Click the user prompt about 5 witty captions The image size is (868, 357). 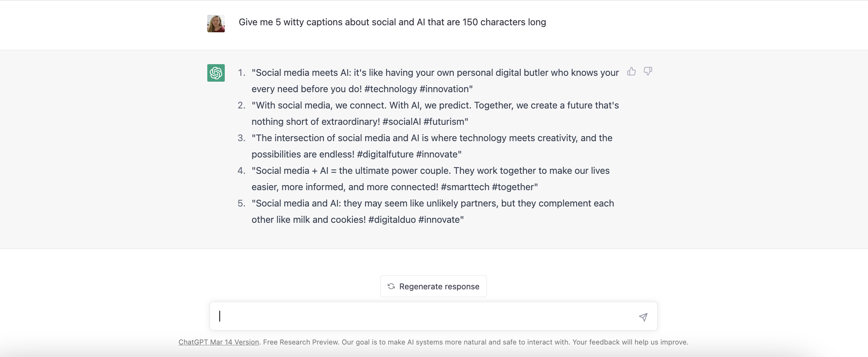click(392, 22)
